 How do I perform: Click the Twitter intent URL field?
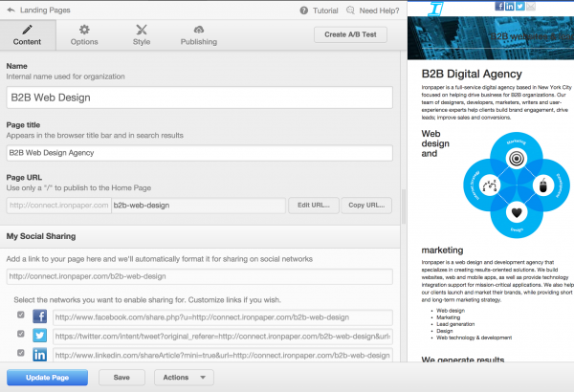(x=223, y=337)
